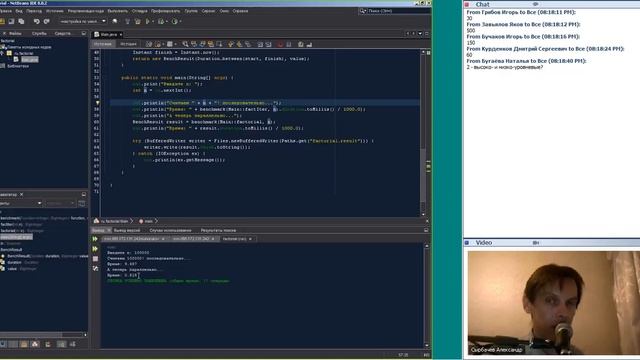Click the Video panel header
The height and width of the screenshot is (360, 640).
tap(552, 243)
